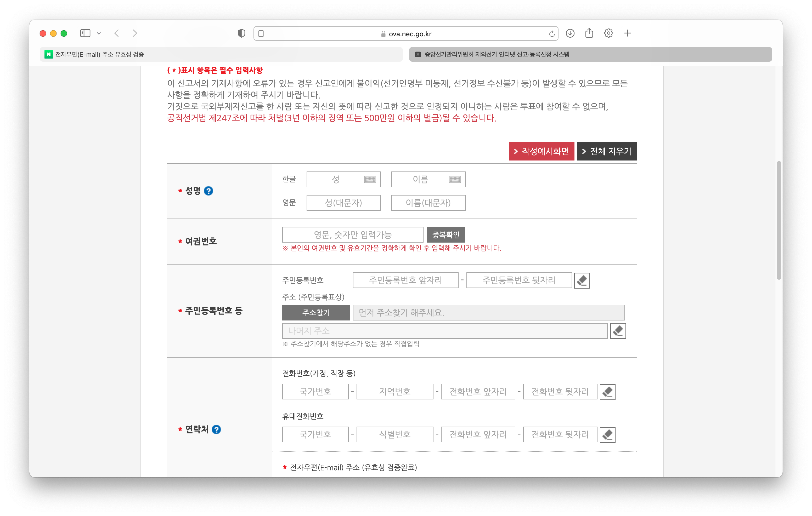Click the page vertical scrollbar
The height and width of the screenshot is (516, 812).
[x=779, y=221]
